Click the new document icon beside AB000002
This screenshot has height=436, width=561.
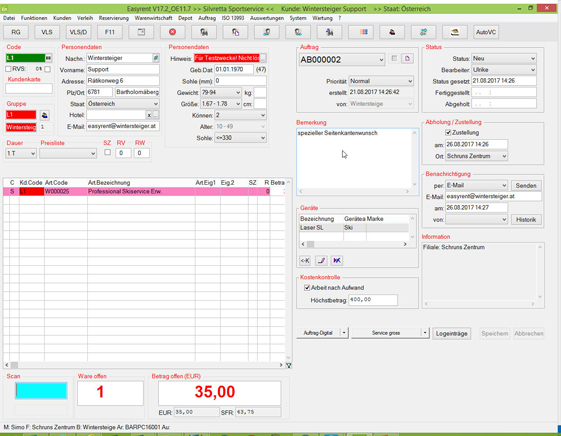(x=407, y=59)
